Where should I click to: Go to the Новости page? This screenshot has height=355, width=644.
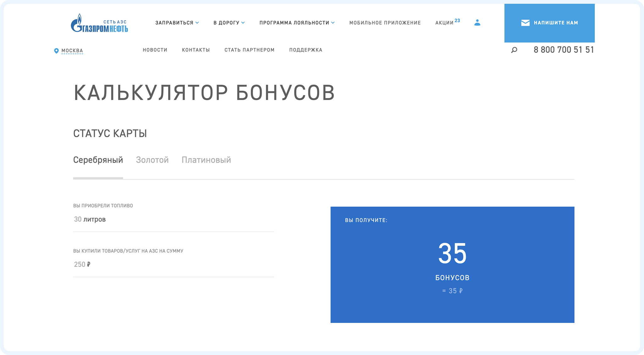click(155, 50)
